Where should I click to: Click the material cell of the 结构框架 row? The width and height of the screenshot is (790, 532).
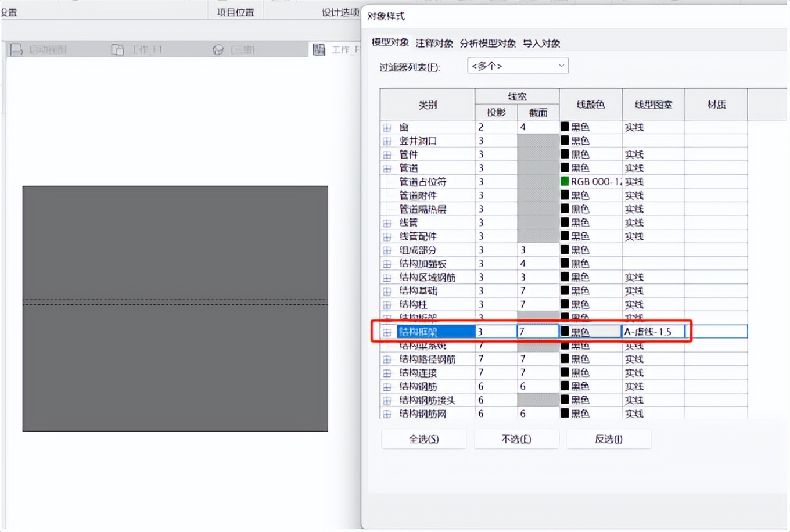pos(716,332)
